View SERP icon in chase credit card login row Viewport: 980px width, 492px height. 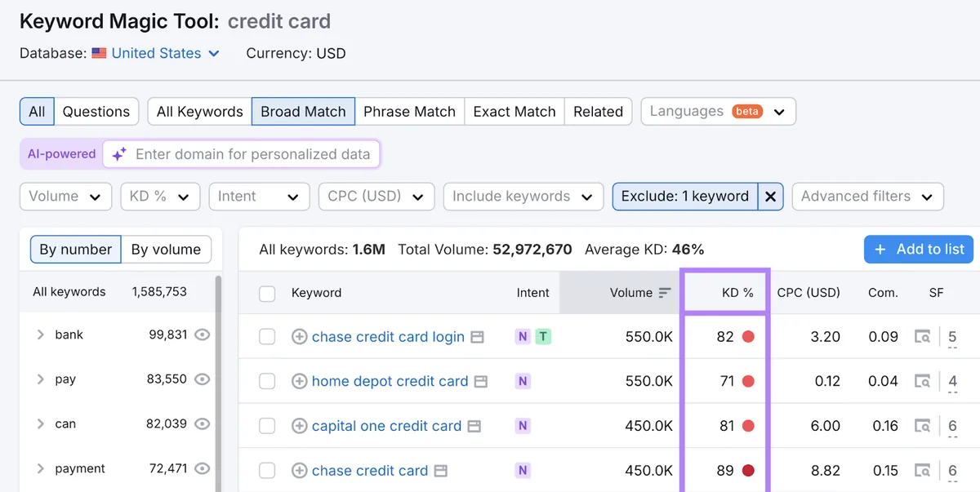[922, 337]
